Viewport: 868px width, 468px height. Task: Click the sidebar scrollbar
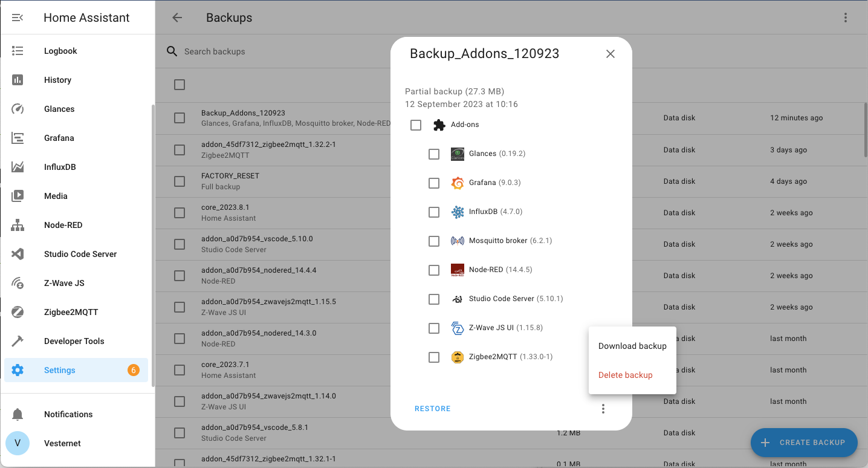[153, 245]
